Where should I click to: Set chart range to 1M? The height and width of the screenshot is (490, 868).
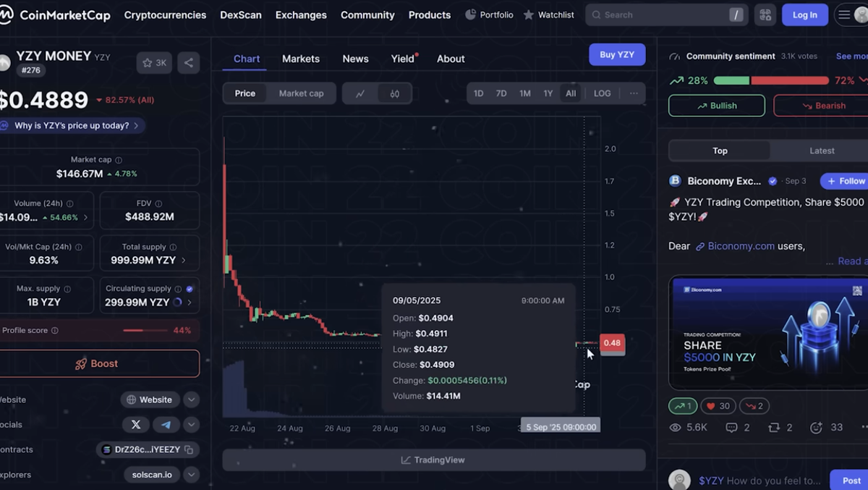coord(525,93)
